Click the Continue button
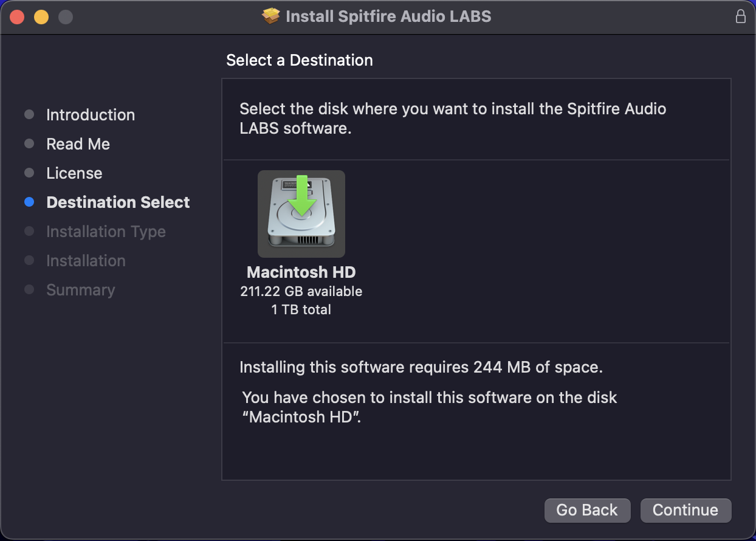Viewport: 756px width, 541px height. pyautogui.click(x=686, y=510)
